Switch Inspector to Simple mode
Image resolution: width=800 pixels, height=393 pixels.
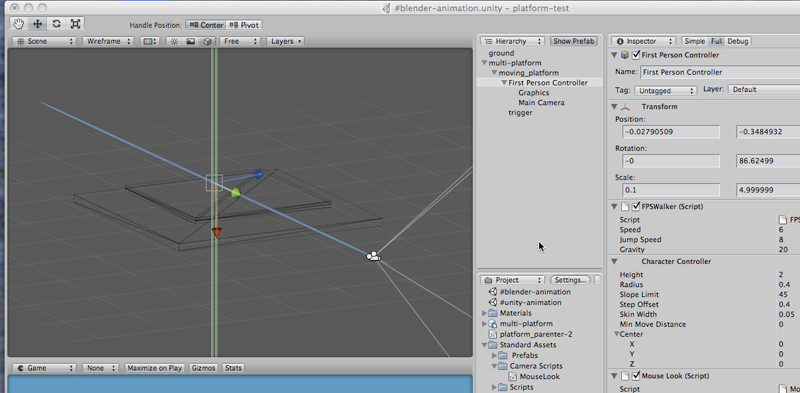tap(694, 41)
